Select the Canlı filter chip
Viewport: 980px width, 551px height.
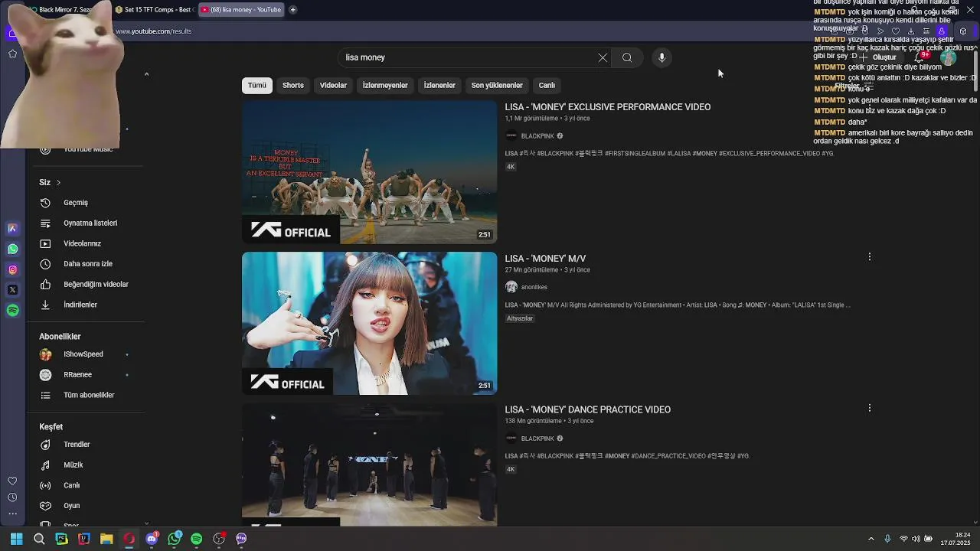[547, 85]
